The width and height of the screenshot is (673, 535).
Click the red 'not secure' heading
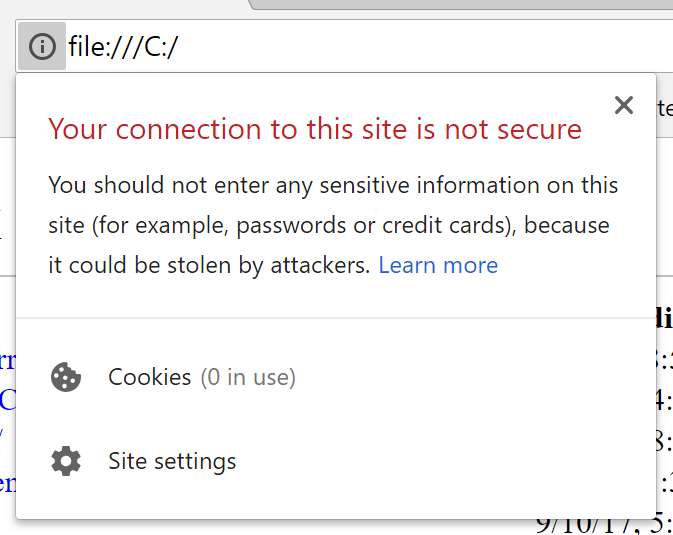(x=315, y=129)
